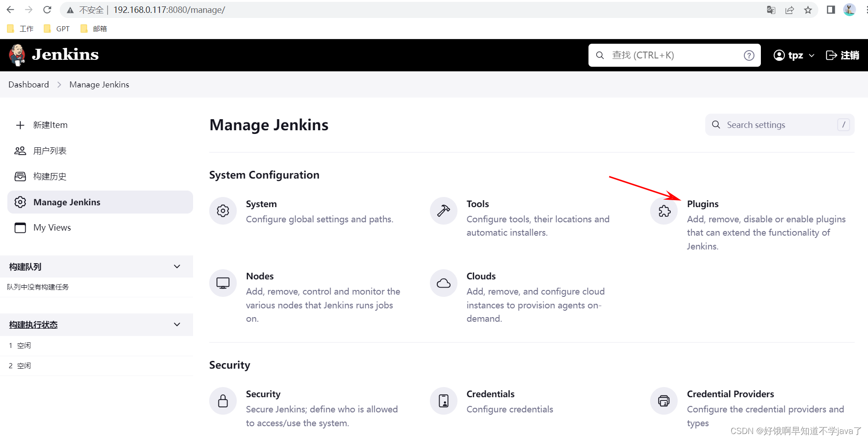Open the Plugins puzzle piece icon
This screenshot has height=440, width=868.
[664, 211]
